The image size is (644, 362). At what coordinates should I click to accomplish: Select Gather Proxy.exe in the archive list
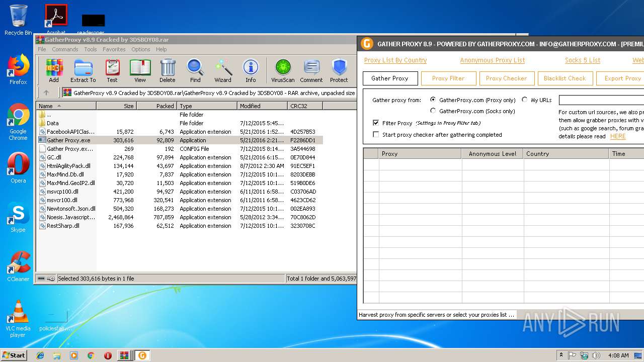coord(180,140)
